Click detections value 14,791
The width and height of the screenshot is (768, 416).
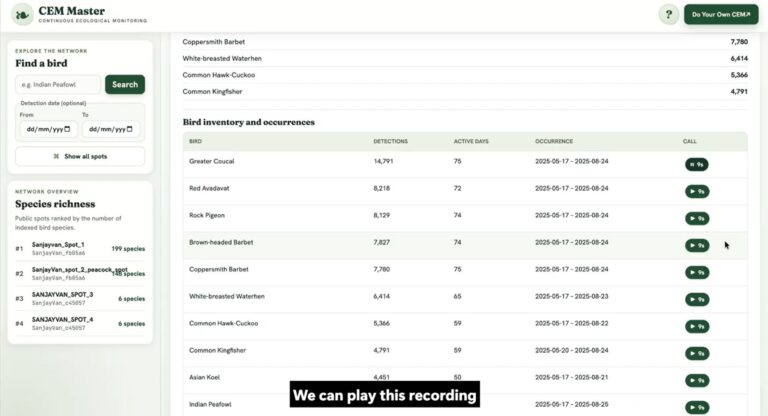pos(383,161)
